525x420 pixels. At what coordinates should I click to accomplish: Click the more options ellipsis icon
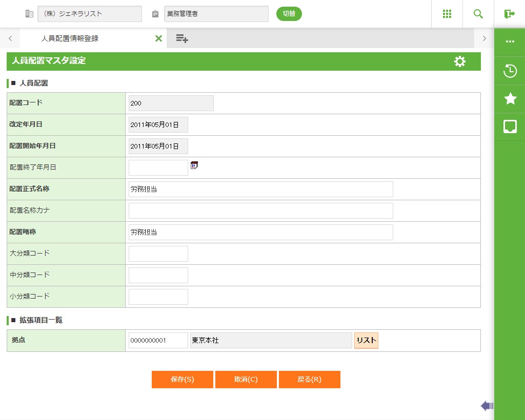pos(510,42)
